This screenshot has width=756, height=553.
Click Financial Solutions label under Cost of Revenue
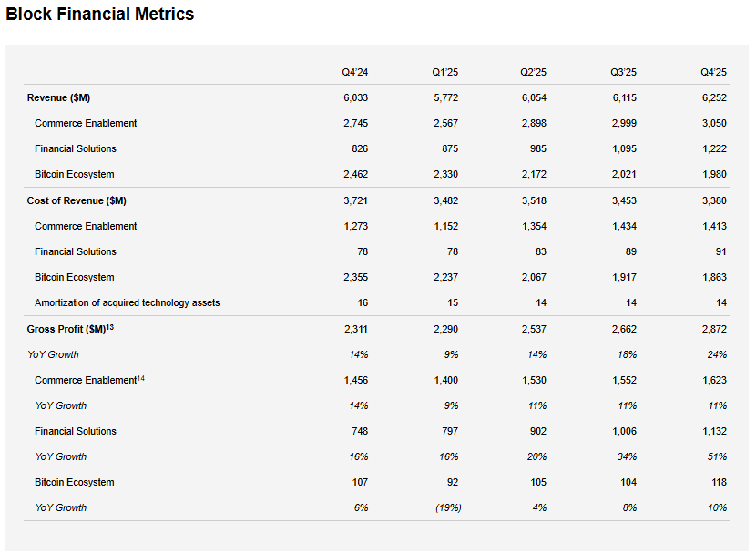tap(76, 251)
